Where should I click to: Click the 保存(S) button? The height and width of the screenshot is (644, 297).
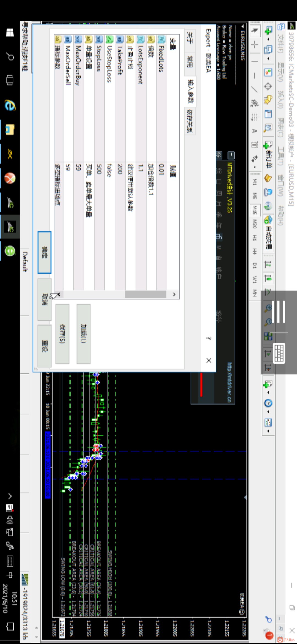click(x=62, y=334)
